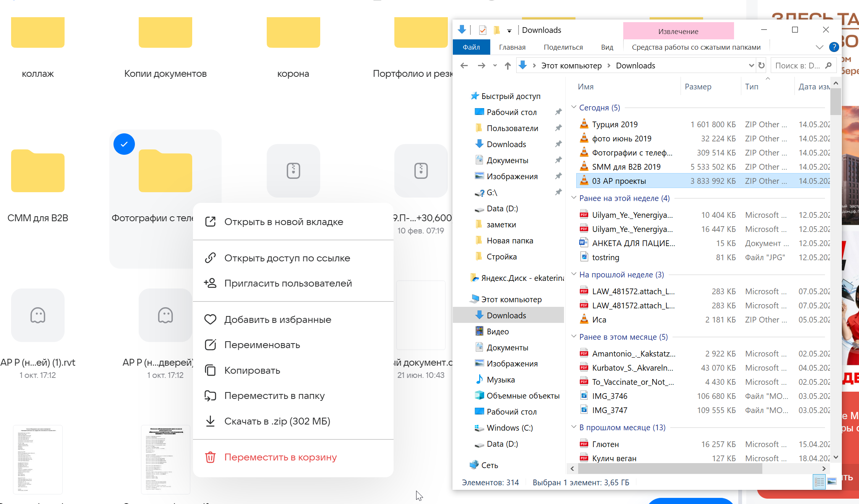Collapse the На прошлой неделе (3) group
The width and height of the screenshot is (859, 504).
pyautogui.click(x=574, y=274)
